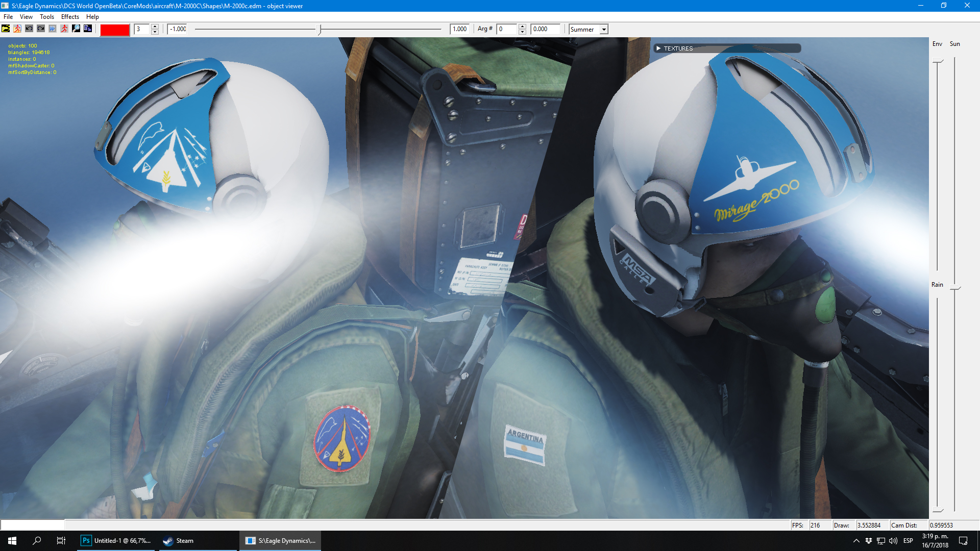Screen dimensions: 980x551
Task: Click the red color swatch
Action: coord(115,30)
